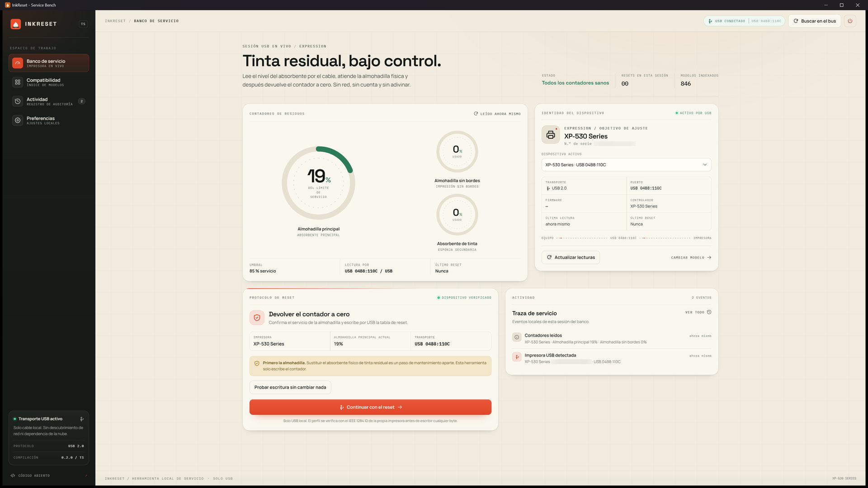Click the USB icon beside USB 2.0 transporte
Viewport: 868px width, 488px height.
coord(548,188)
